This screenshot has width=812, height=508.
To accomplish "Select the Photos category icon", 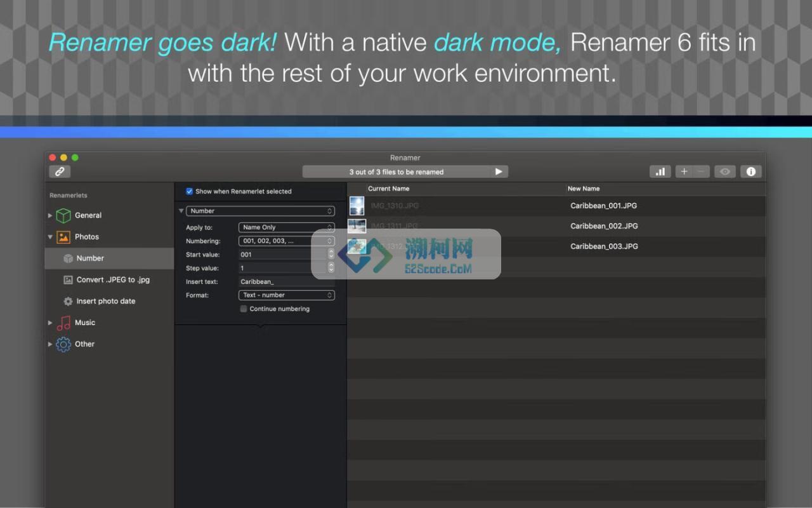I will point(63,237).
